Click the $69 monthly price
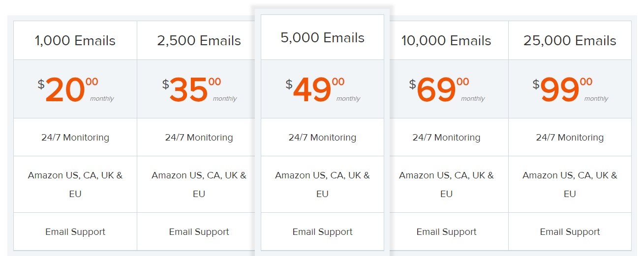This screenshot has width=644, height=256. (x=436, y=90)
